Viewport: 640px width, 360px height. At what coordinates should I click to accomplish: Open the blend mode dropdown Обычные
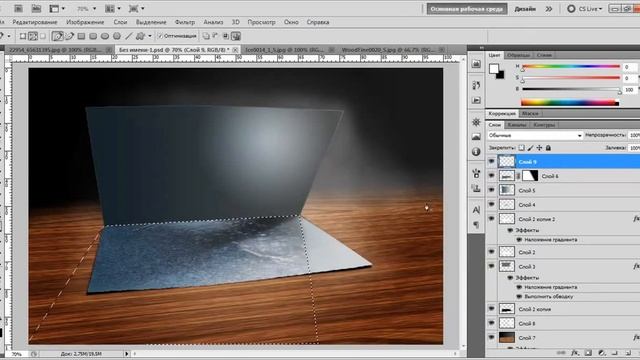pyautogui.click(x=535, y=135)
